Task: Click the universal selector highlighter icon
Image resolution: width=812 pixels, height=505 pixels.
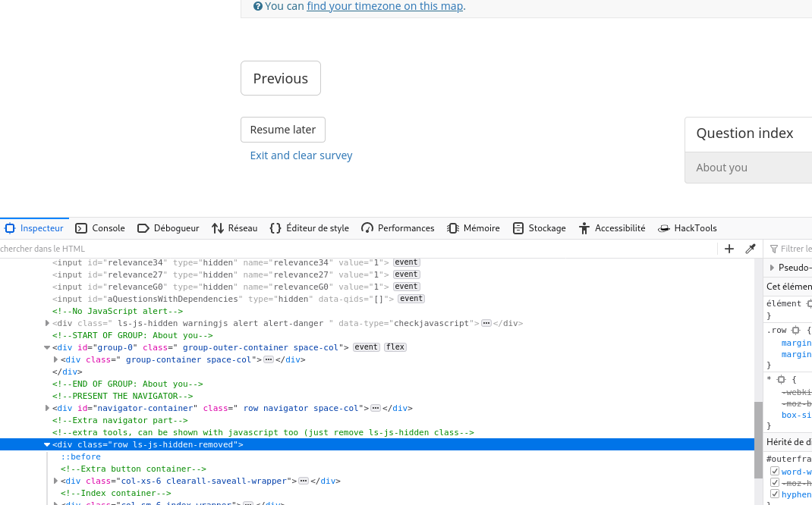Action: coord(781,379)
